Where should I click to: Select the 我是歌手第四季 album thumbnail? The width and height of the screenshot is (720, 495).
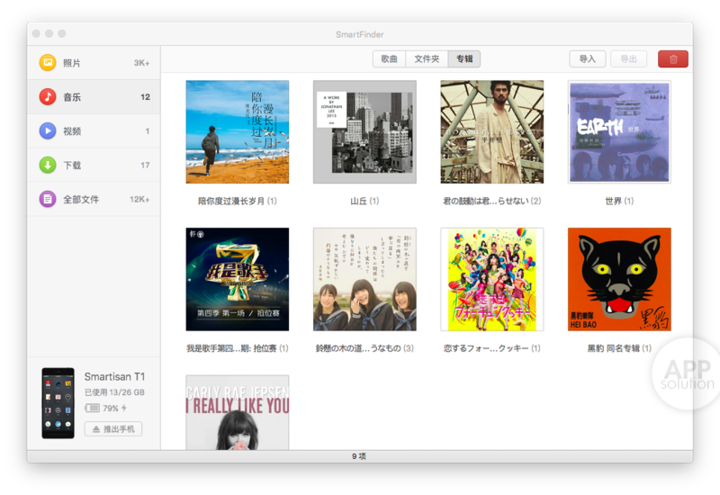[x=237, y=279]
